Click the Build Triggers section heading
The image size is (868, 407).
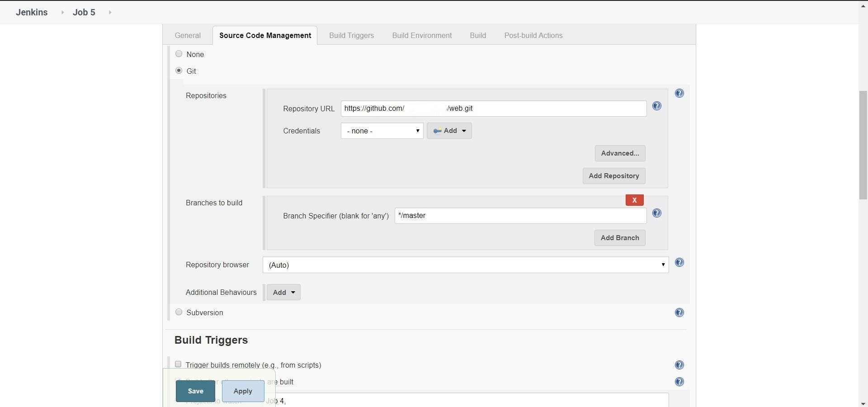click(x=211, y=340)
